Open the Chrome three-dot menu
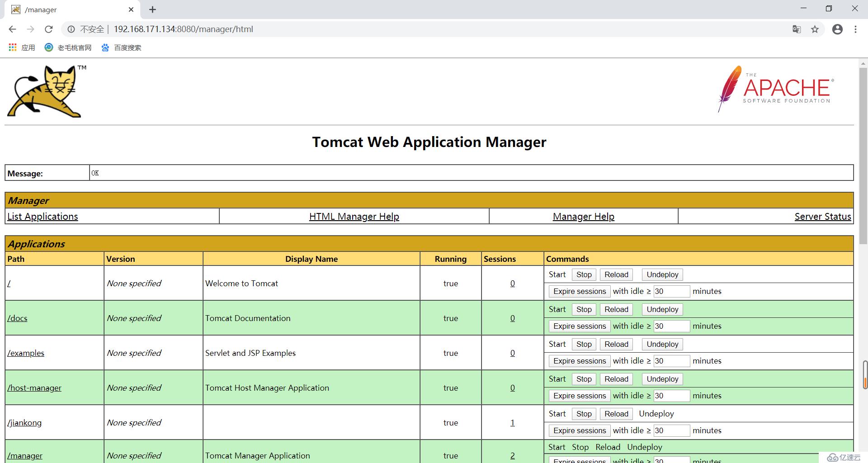 pyautogui.click(x=855, y=29)
